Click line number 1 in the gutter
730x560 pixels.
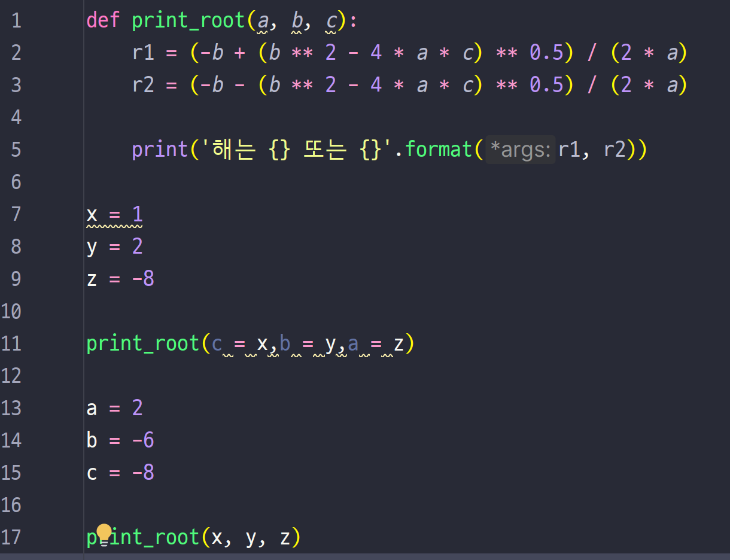click(x=16, y=21)
